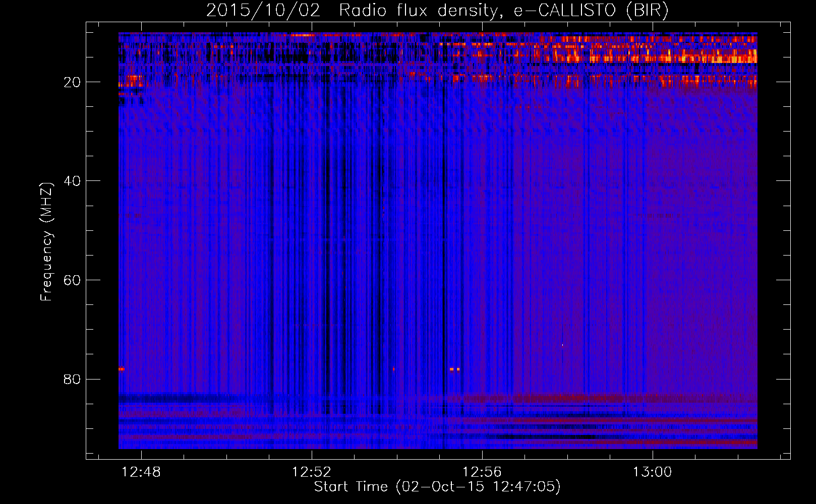
Task: Click the 60 MHz frequency tick label
Action: pyautogui.click(x=72, y=280)
